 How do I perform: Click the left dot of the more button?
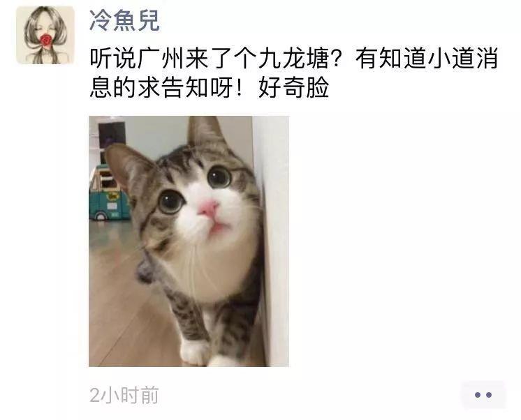coord(478,395)
